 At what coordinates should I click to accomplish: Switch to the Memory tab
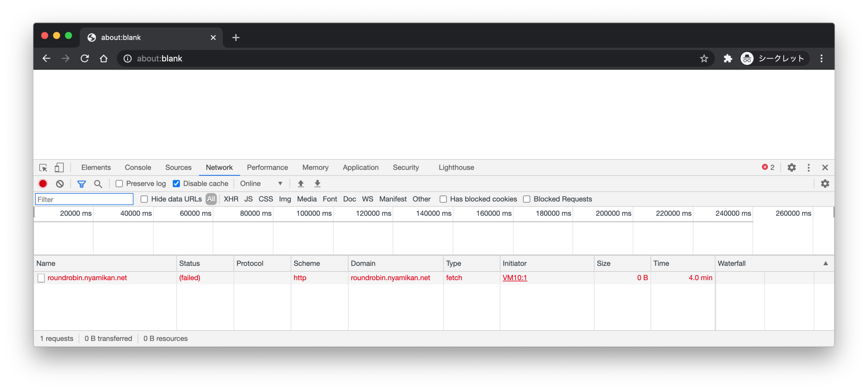tap(315, 167)
